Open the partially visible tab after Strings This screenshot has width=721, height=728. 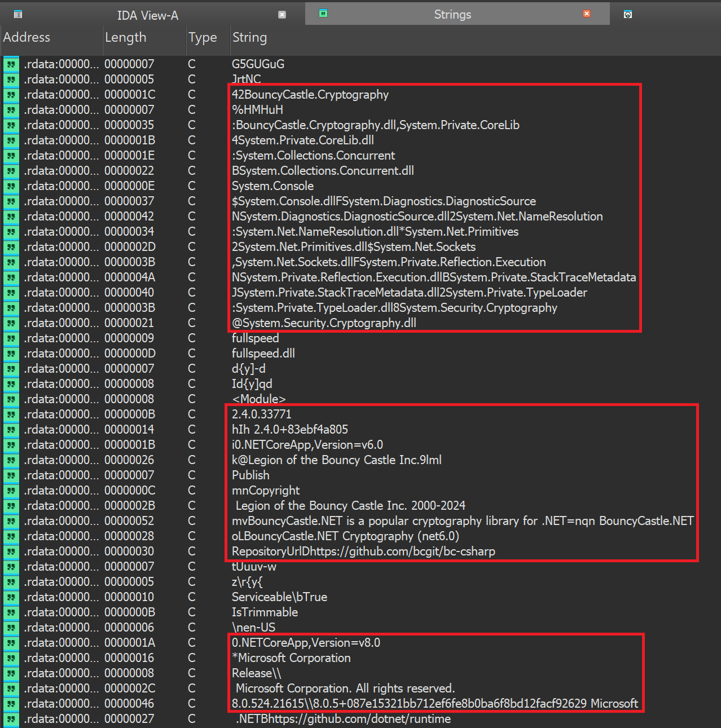(628, 14)
